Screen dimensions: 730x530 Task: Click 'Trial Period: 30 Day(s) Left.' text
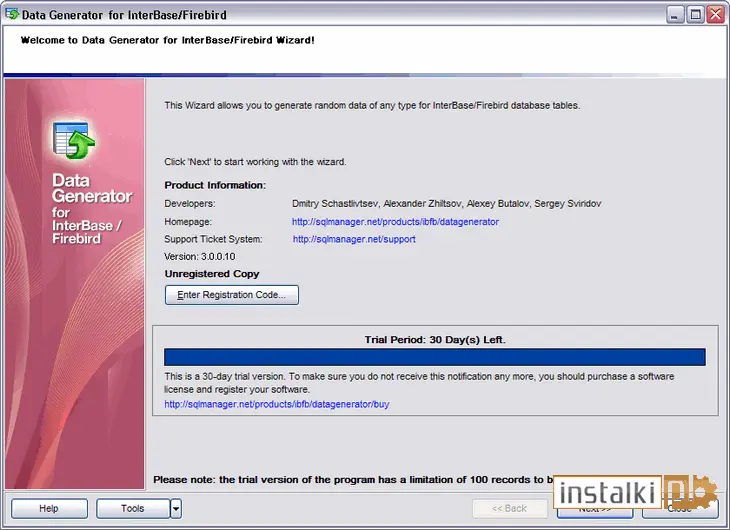435,340
